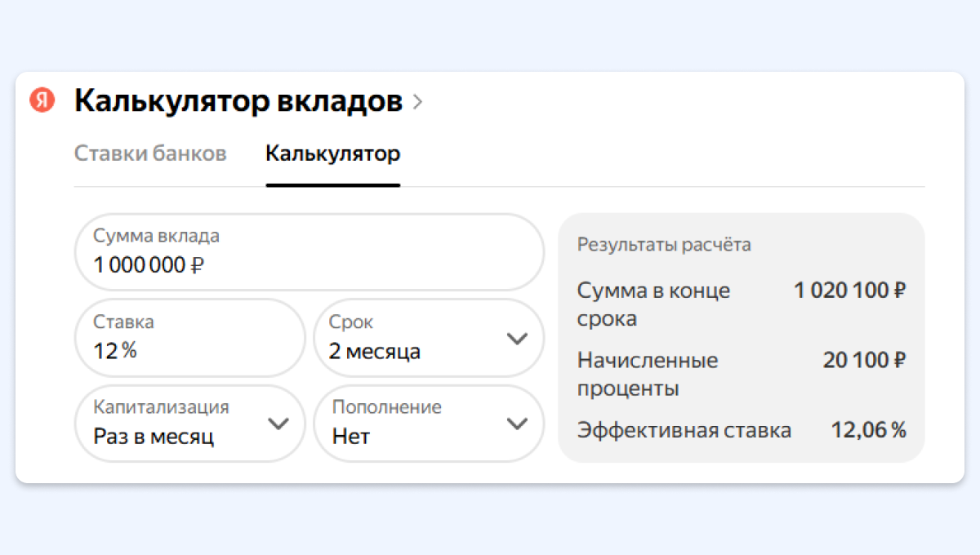
Task: Click the chevron arrow in Срок field
Action: pyautogui.click(x=517, y=339)
